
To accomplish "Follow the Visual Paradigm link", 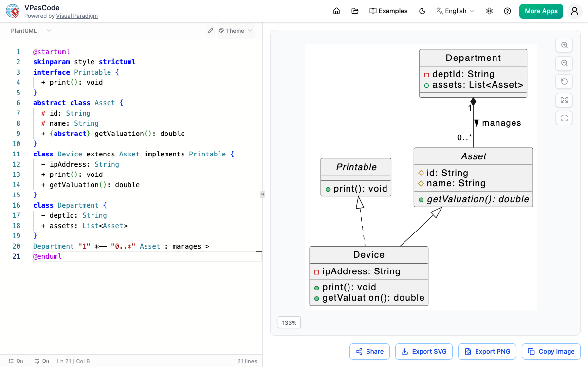I will (77, 16).
